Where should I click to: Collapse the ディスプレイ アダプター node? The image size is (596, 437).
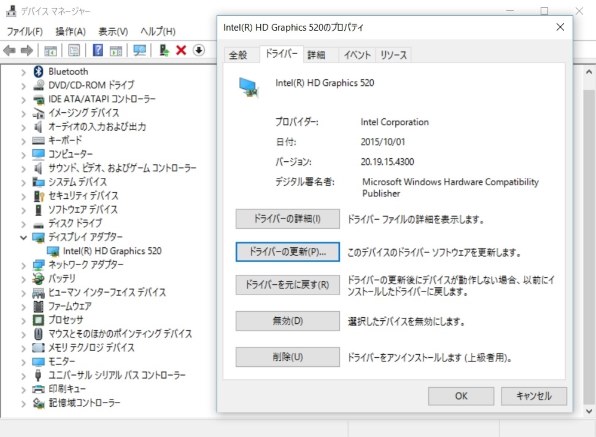[23, 238]
